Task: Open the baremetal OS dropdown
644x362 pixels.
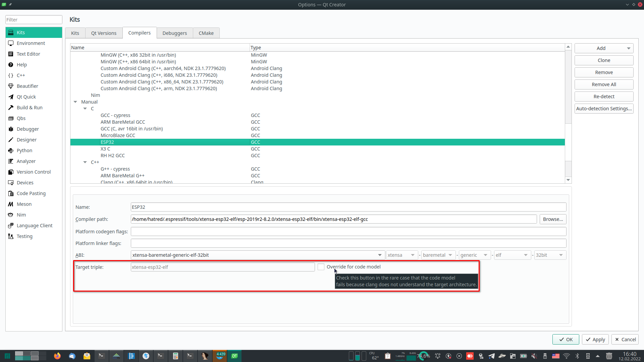Action: coord(438,255)
